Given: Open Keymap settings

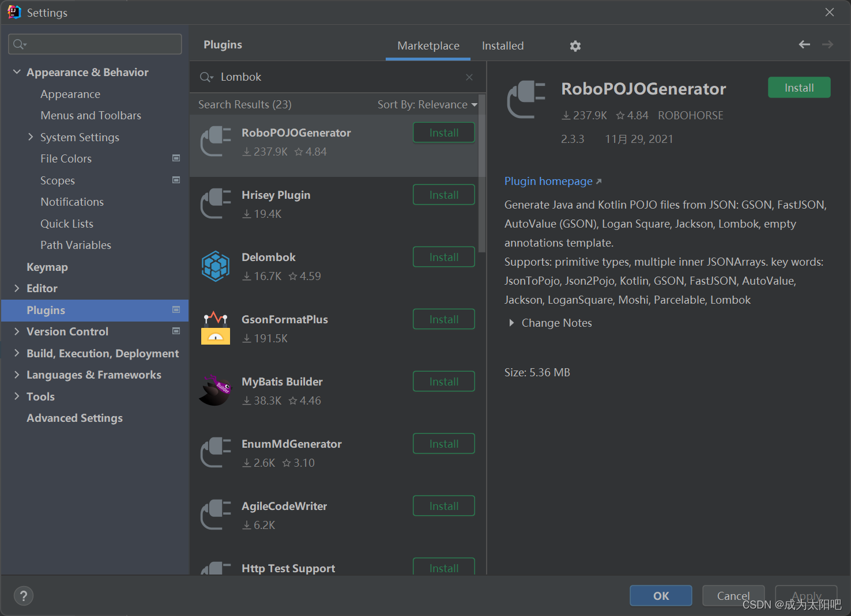Looking at the screenshot, I should tap(47, 267).
